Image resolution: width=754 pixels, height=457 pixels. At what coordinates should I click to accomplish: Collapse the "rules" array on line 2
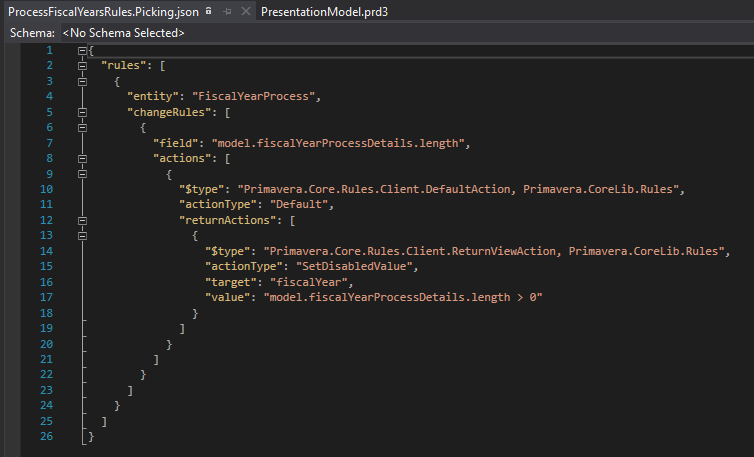coord(82,66)
